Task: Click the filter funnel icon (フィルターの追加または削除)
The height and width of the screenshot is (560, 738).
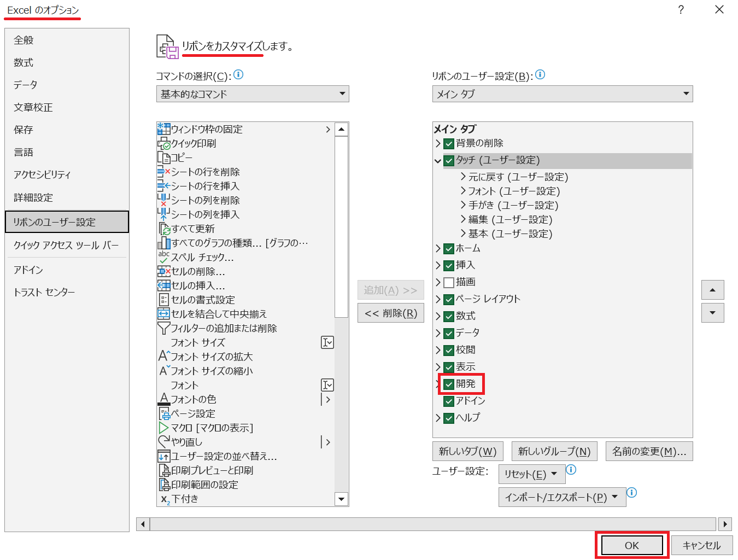Action: [x=163, y=328]
